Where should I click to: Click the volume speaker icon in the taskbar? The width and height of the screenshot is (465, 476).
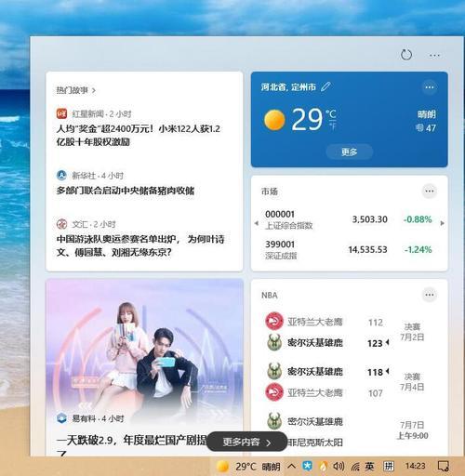point(339,466)
